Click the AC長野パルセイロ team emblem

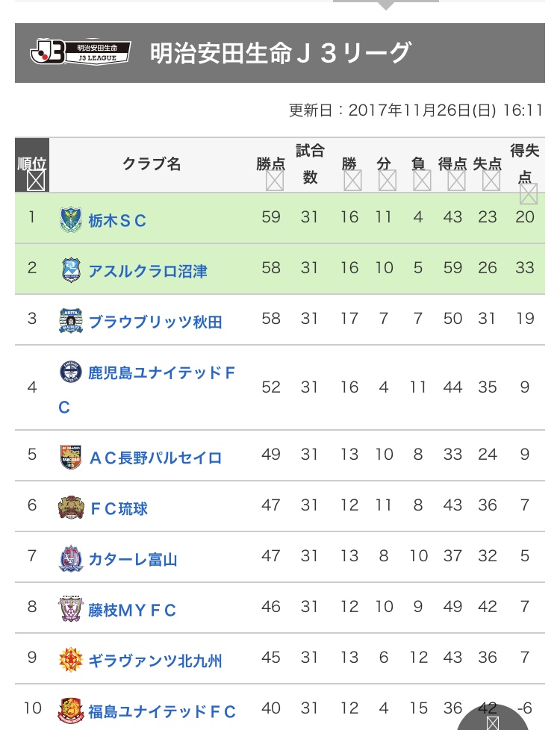click(x=71, y=457)
